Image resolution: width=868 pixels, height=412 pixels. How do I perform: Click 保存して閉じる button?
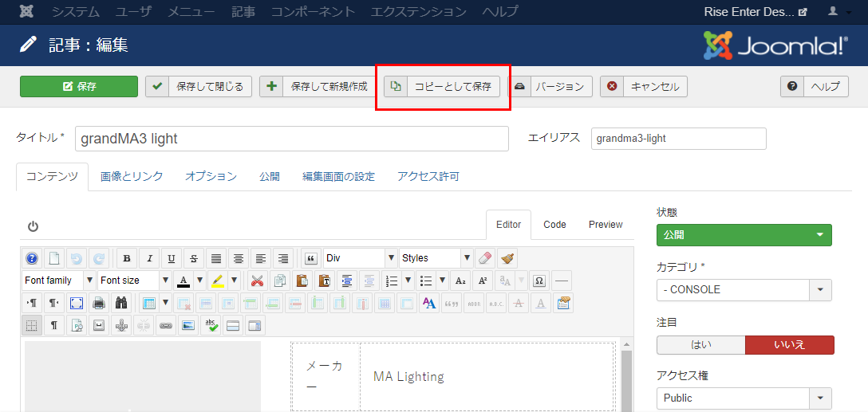199,87
